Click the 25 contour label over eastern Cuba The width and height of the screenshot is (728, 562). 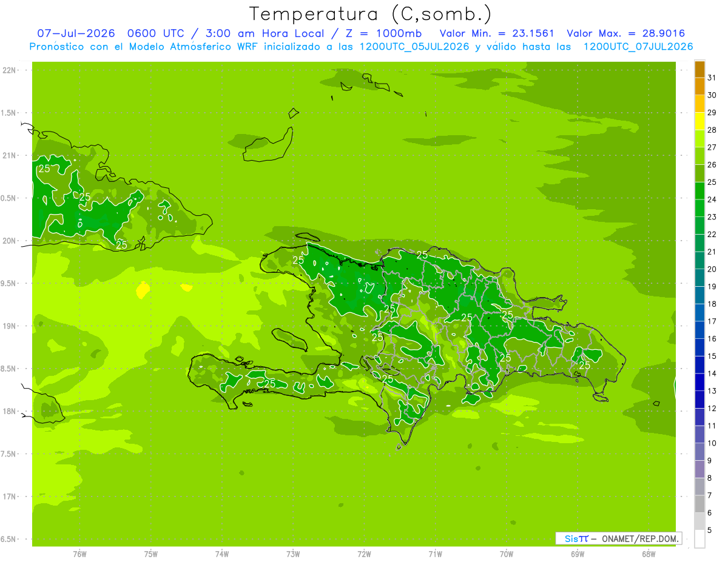[85, 196]
